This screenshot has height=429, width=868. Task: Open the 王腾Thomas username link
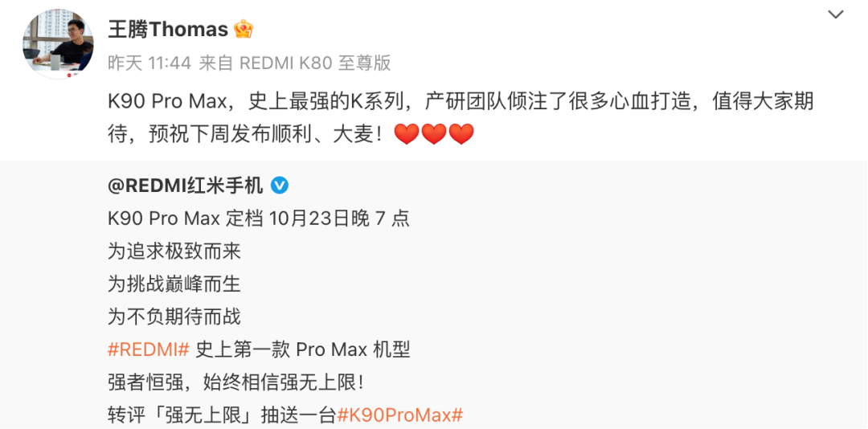(168, 30)
